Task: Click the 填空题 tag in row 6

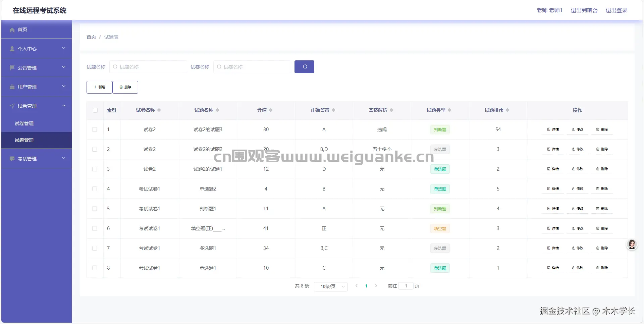Action: 440,229
